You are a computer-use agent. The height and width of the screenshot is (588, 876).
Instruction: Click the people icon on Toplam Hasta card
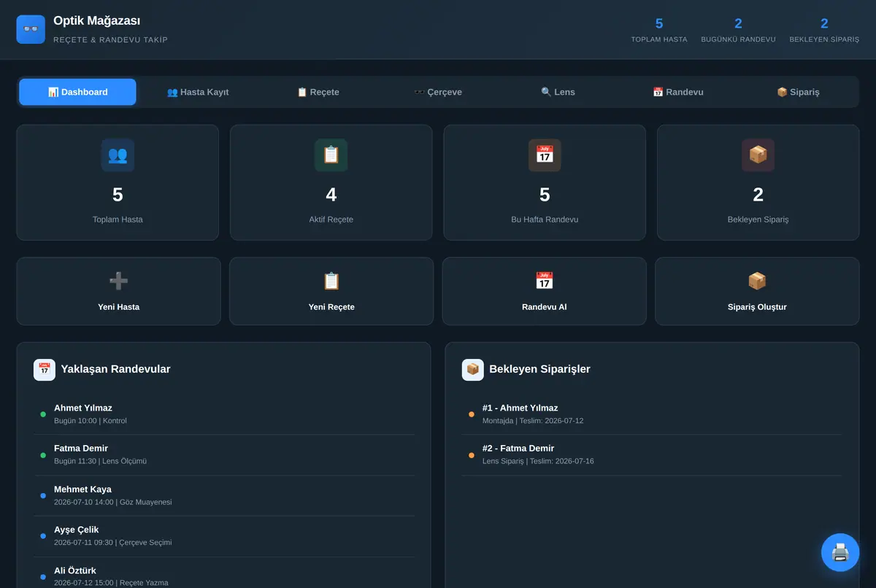tap(118, 155)
